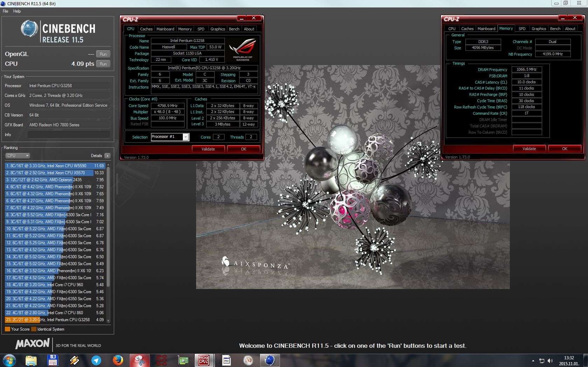The image size is (588, 367).
Task: Click the Cinebench sphere logo
Action: pyautogui.click(x=29, y=29)
